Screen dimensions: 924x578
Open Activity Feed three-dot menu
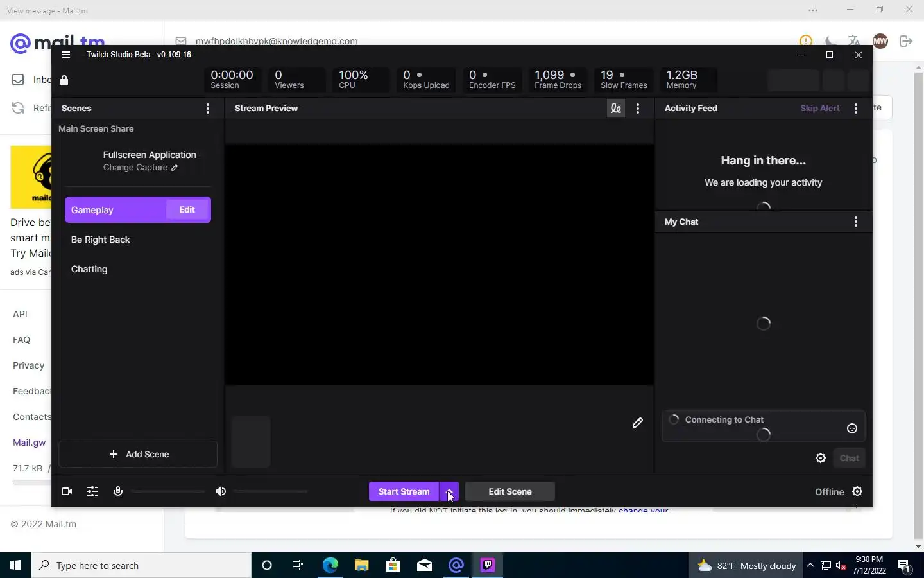[x=856, y=109]
